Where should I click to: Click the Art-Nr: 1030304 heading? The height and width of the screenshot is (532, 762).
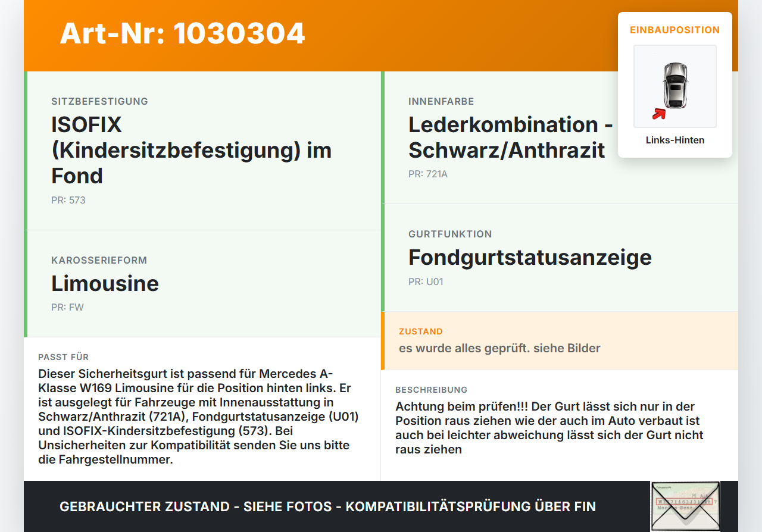(x=182, y=33)
